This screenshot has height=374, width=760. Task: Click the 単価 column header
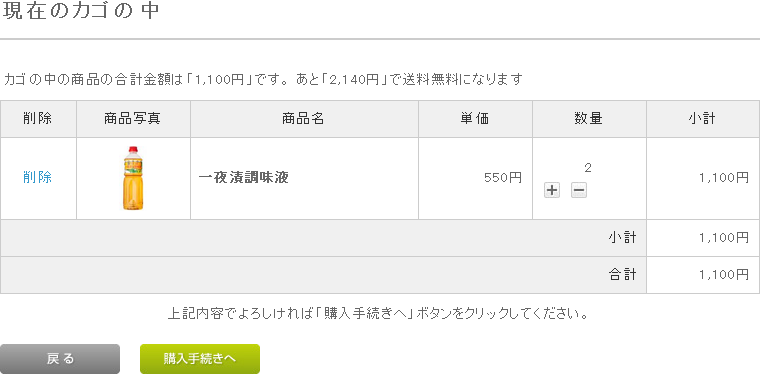[475, 119]
